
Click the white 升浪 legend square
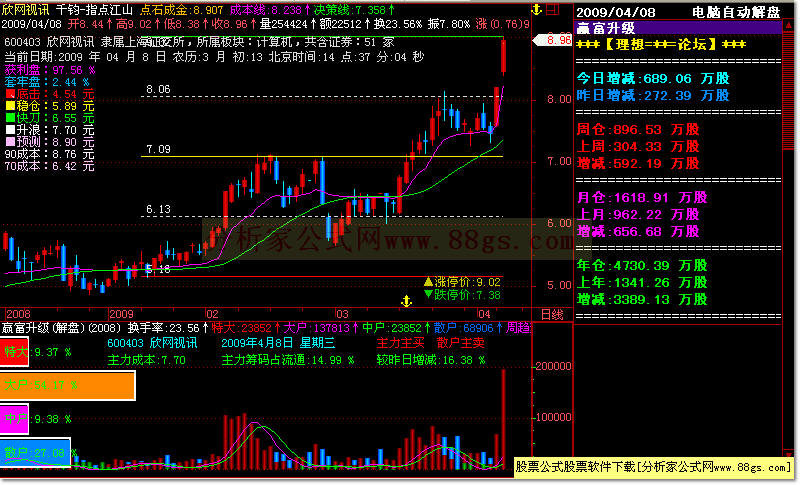10,130
